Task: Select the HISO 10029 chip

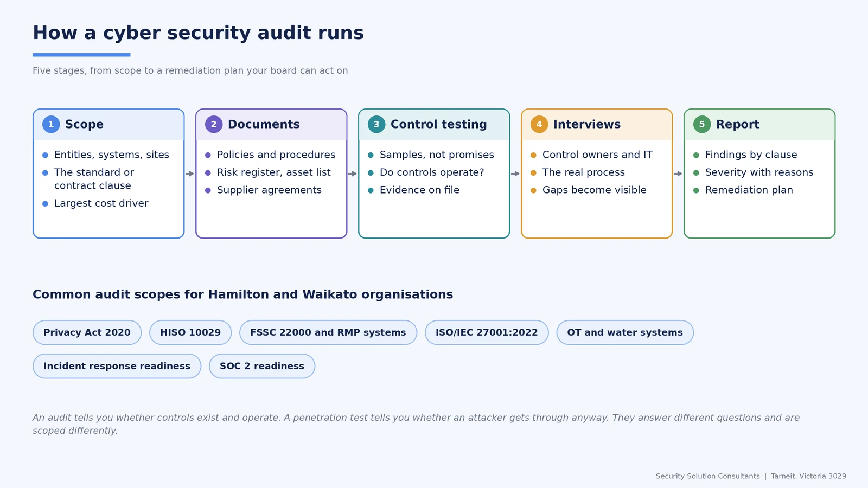Action: (x=190, y=332)
